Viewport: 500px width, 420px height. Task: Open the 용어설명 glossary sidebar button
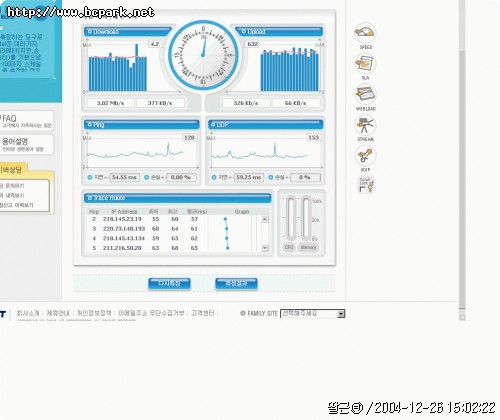click(27, 144)
